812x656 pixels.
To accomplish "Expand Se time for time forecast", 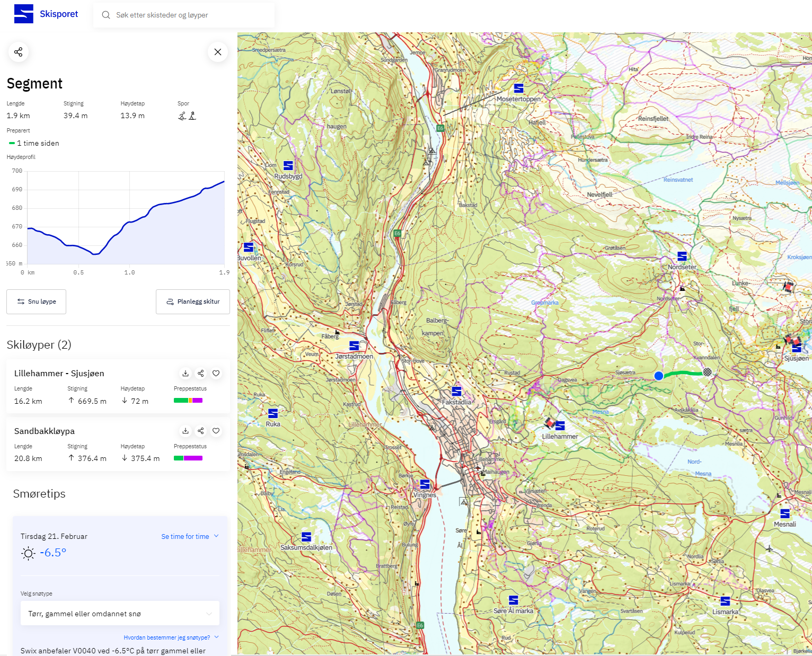I will [x=190, y=536].
